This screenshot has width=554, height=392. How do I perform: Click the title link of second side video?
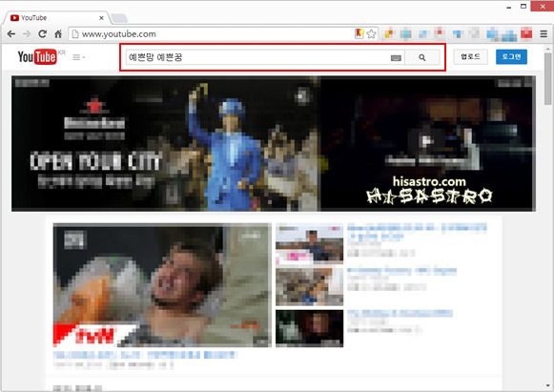401,271
